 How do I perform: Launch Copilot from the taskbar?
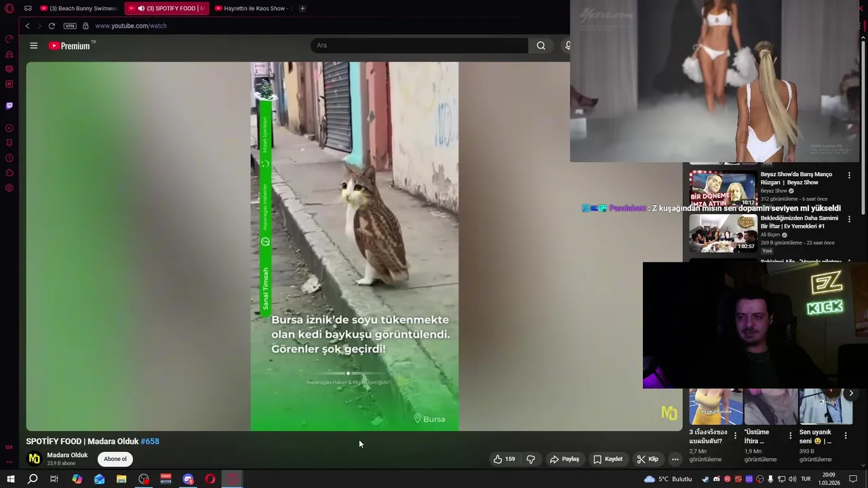click(x=77, y=479)
